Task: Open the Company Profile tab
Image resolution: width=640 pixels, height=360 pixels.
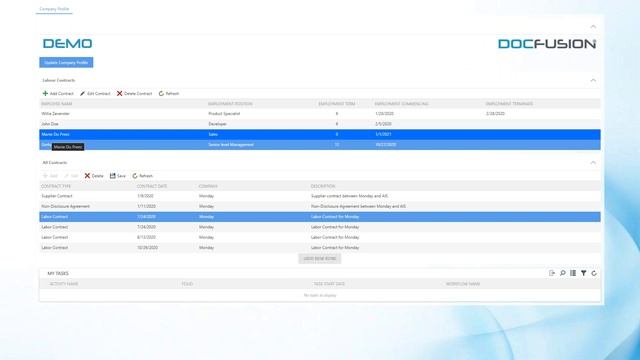Action: click(x=54, y=9)
